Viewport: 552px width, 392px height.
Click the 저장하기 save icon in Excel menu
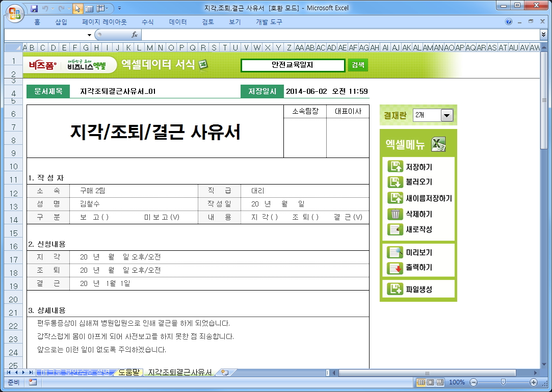click(x=395, y=166)
